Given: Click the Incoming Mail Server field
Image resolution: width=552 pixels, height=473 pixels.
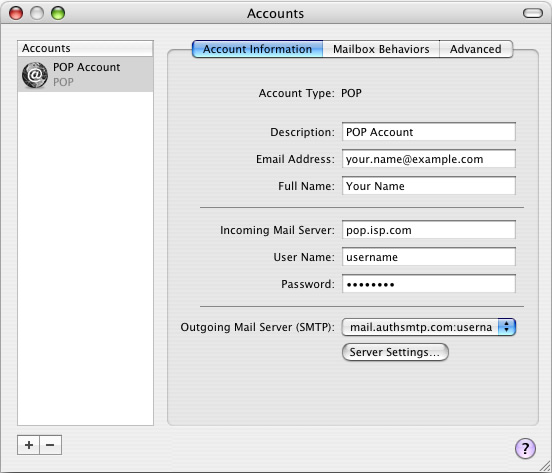Looking at the screenshot, I should click(429, 230).
